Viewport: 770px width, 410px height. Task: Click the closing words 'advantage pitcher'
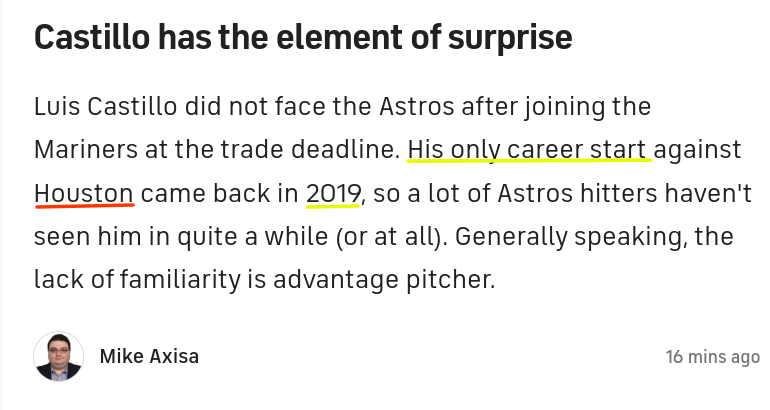pos(384,280)
